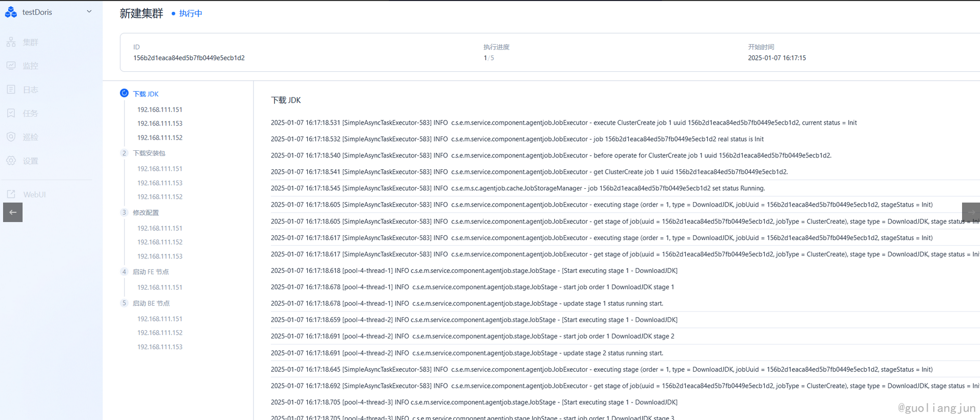980x420 pixels.
Task: Collapse sidebar with left arrow button
Action: tap(13, 212)
